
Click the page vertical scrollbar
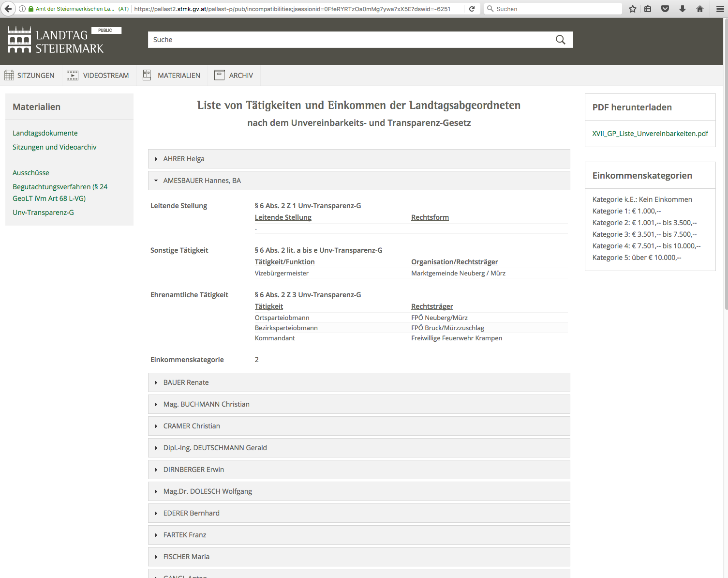pyautogui.click(x=726, y=165)
